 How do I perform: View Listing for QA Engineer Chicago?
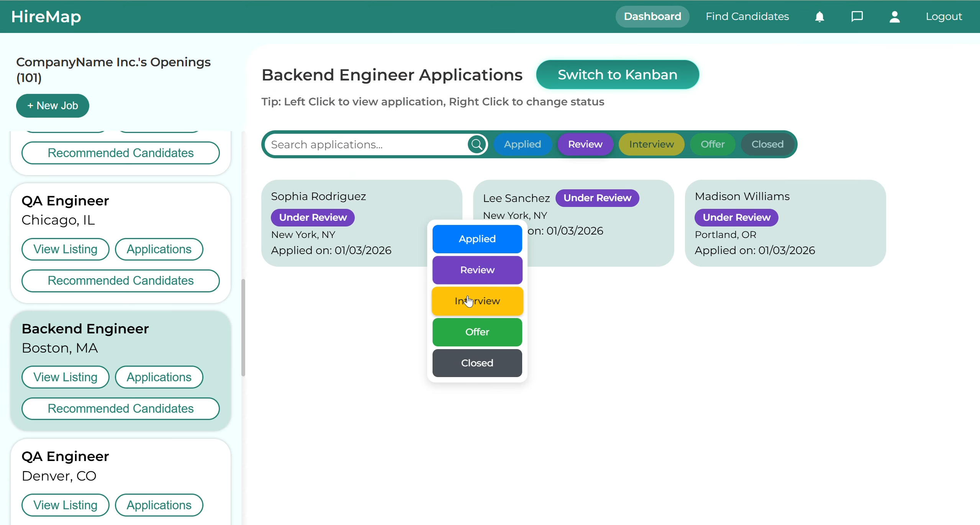point(66,249)
